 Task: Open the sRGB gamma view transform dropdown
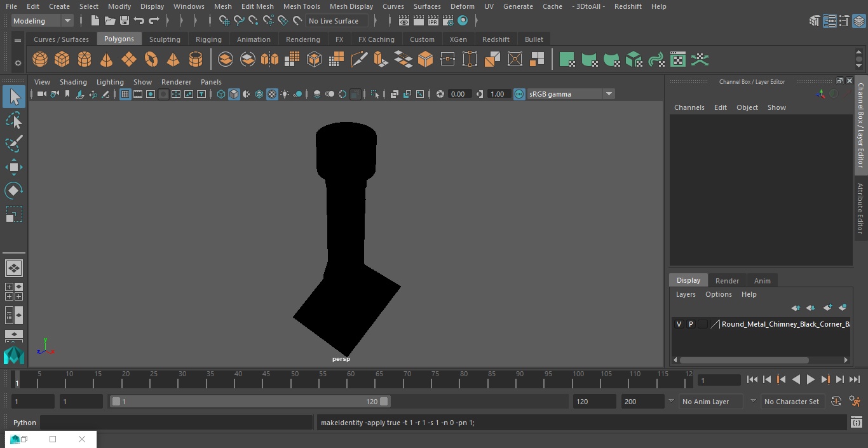click(570, 94)
